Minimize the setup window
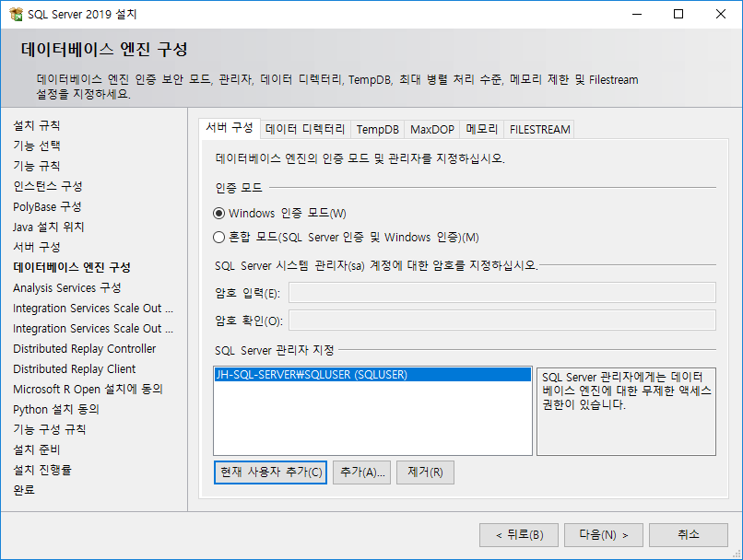Viewport: 743px width, 560px height. [x=637, y=14]
